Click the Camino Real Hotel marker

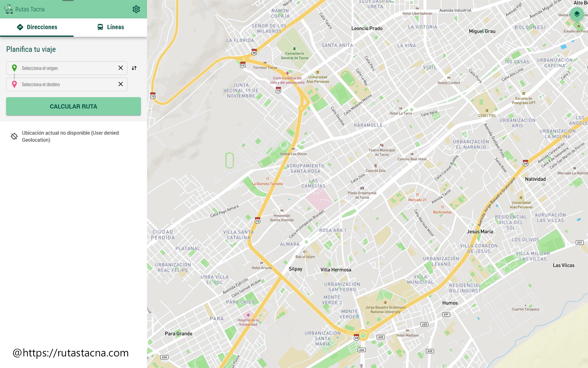(412, 154)
